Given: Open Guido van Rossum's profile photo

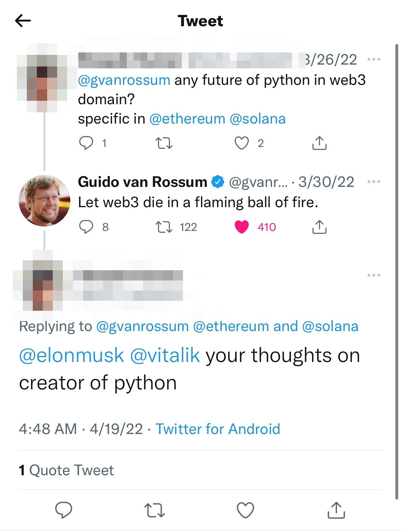Looking at the screenshot, I should (44, 201).
